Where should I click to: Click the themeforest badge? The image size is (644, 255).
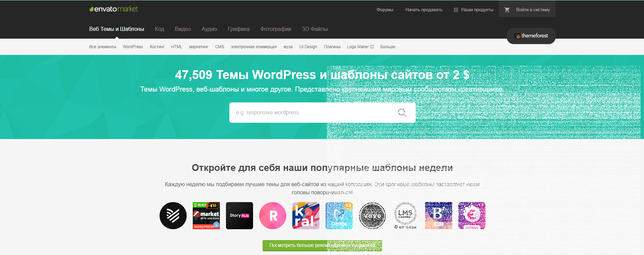pos(531,36)
